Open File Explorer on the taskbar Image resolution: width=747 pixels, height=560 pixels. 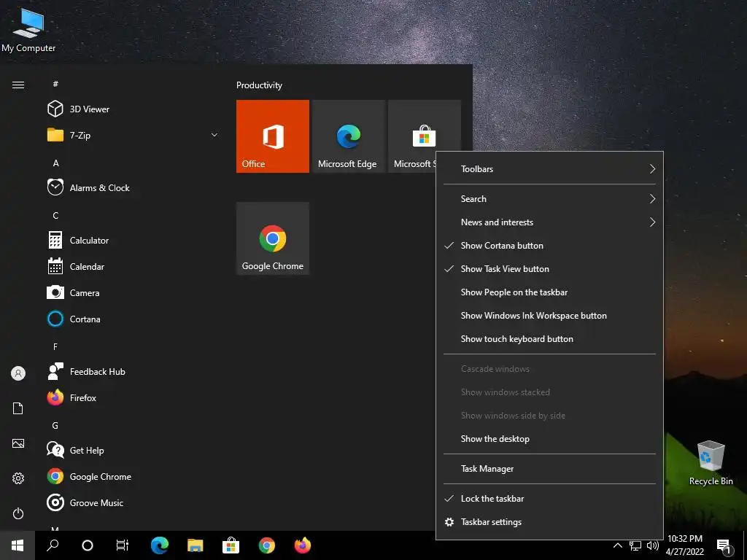[x=196, y=545]
